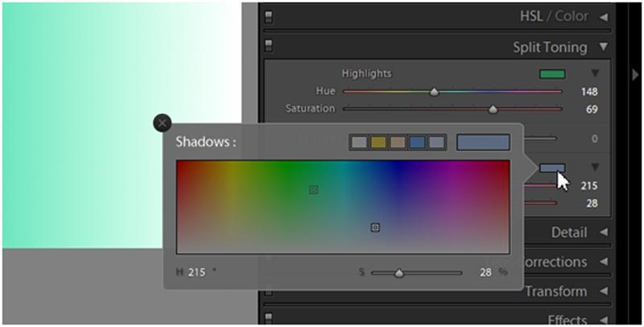Toggle the HSL / Color panel switch
The height and width of the screenshot is (327, 644).
click(269, 17)
